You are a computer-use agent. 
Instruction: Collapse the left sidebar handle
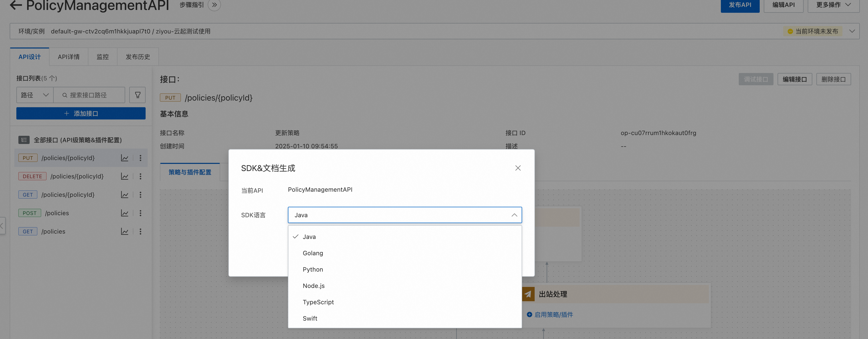[2, 226]
